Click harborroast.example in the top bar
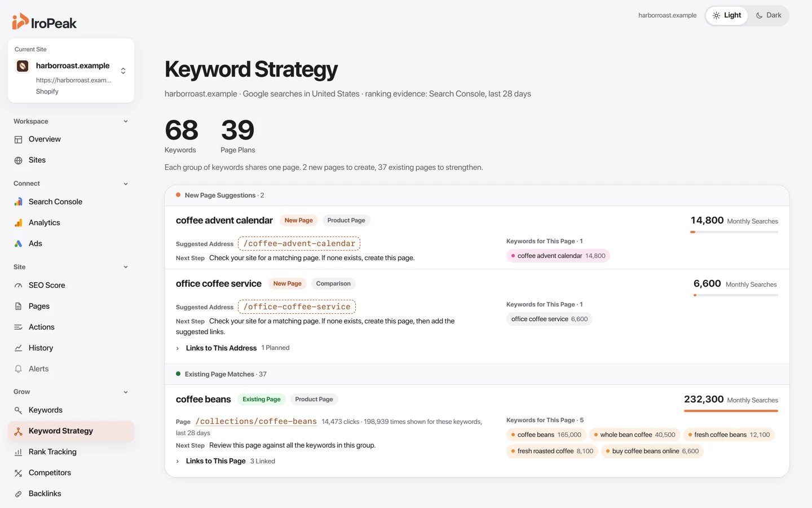This screenshot has width=812, height=508. [667, 15]
